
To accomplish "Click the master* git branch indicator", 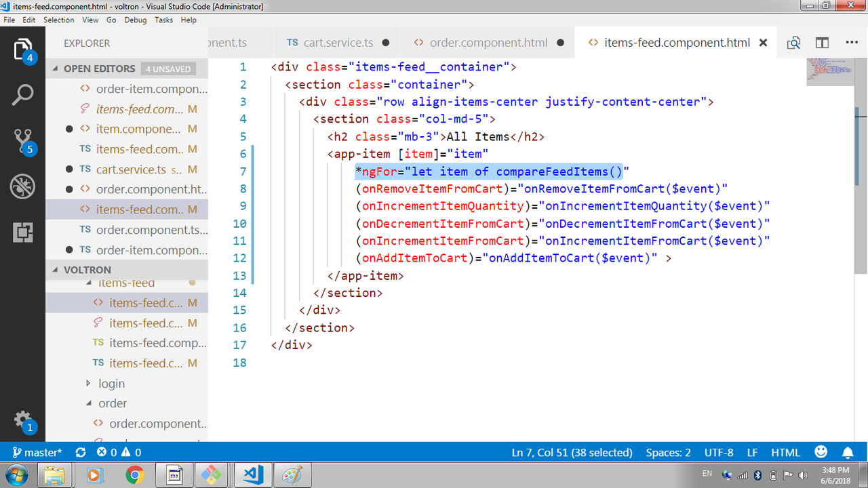I will [37, 452].
